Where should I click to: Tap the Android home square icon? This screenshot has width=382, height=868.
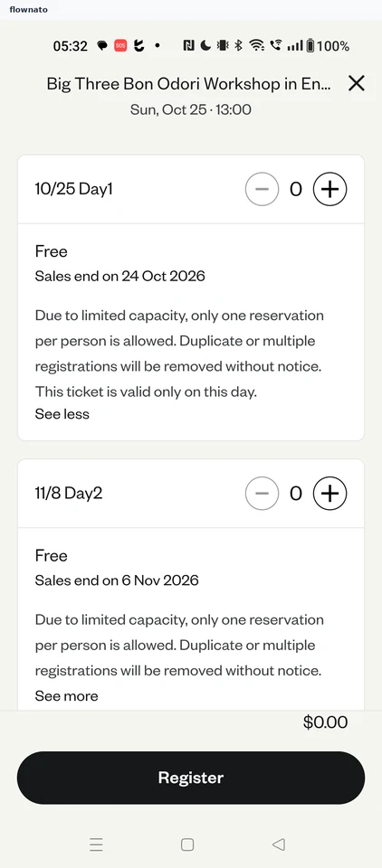click(x=187, y=844)
